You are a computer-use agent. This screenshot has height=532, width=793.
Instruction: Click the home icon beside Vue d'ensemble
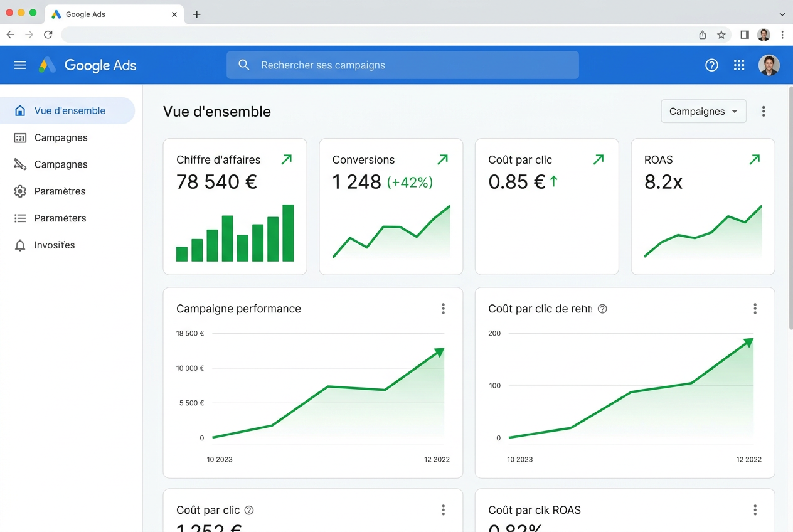20,110
